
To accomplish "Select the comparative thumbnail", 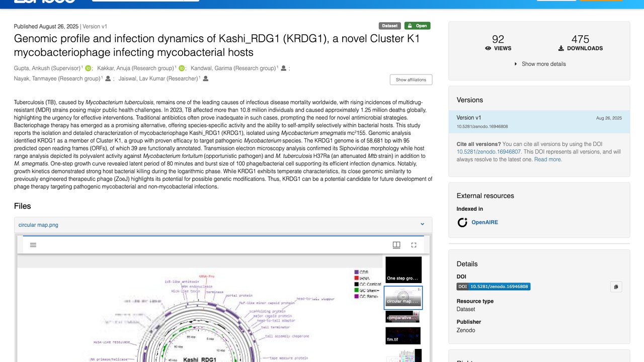I will pos(403,317).
